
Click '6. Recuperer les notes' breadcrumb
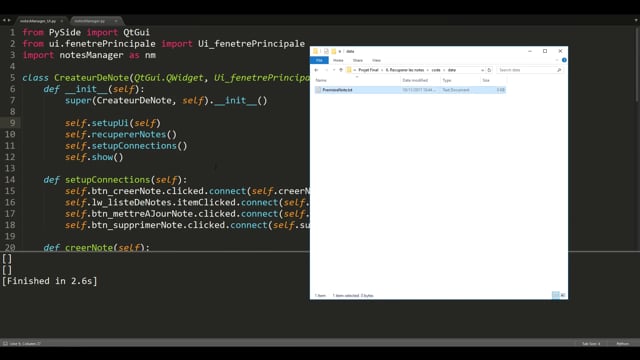(404, 70)
